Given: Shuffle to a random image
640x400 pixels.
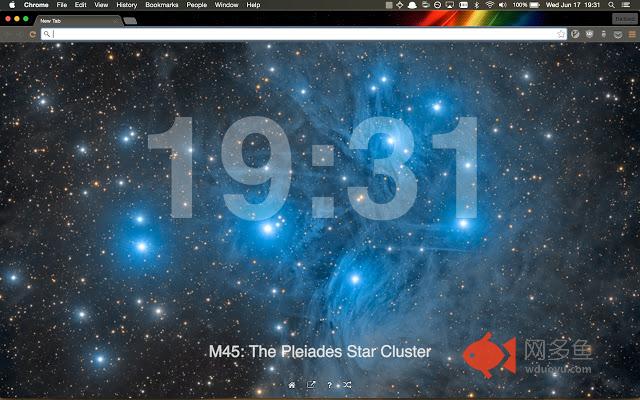Looking at the screenshot, I should [x=347, y=385].
